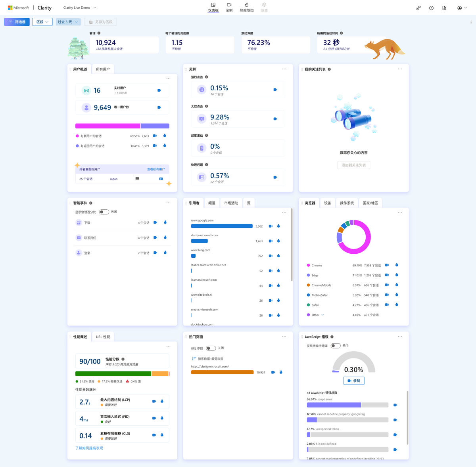Open heatmap for FID metric
The image size is (476, 467).
click(x=162, y=418)
